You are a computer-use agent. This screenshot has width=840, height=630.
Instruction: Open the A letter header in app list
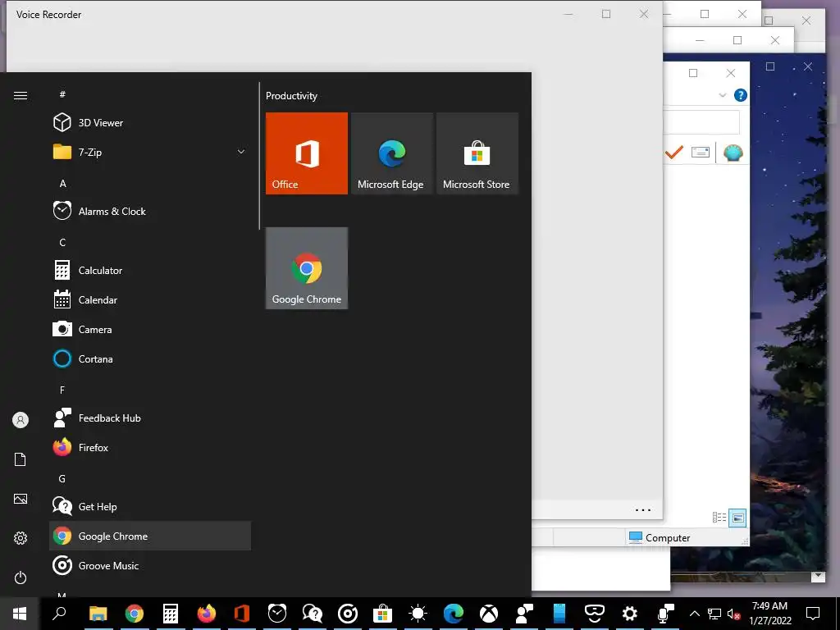62,183
